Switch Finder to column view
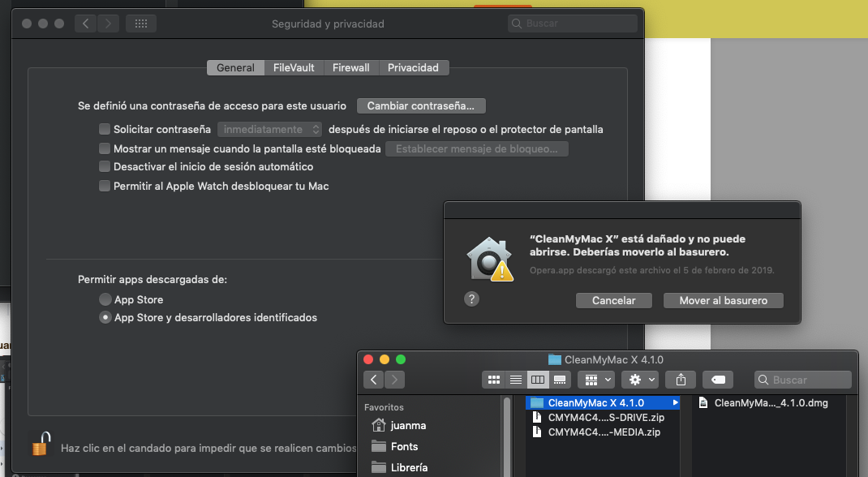The image size is (868, 477). click(538, 380)
